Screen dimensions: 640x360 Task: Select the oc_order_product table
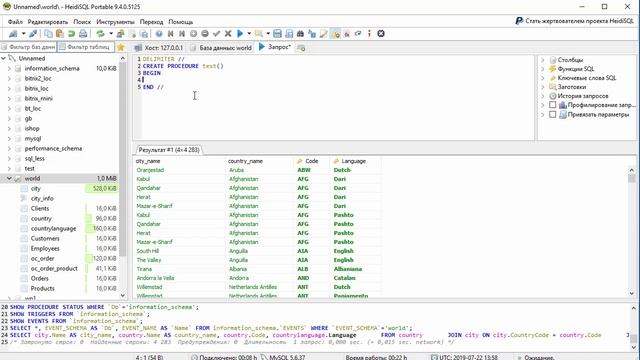(54, 269)
